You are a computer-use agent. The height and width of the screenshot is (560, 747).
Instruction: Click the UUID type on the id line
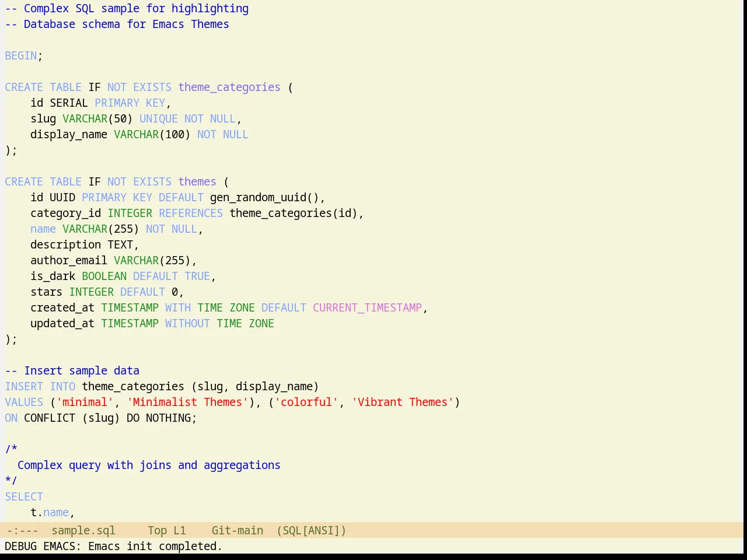pos(62,197)
